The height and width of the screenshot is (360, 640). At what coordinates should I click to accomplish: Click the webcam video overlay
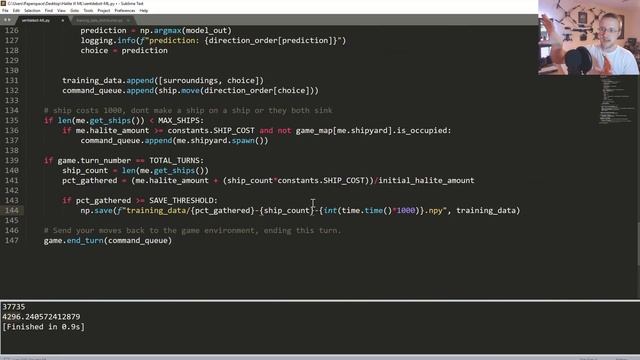[x=589, y=38]
